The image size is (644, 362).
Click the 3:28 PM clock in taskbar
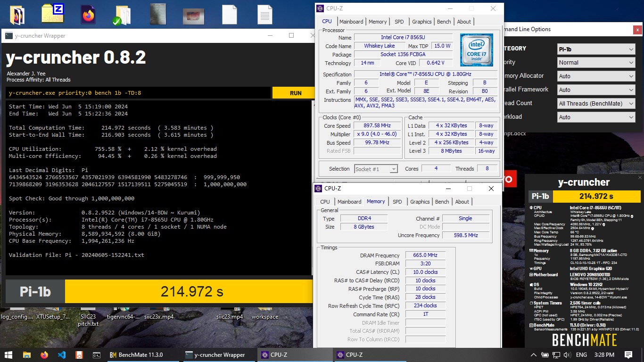coord(604,355)
